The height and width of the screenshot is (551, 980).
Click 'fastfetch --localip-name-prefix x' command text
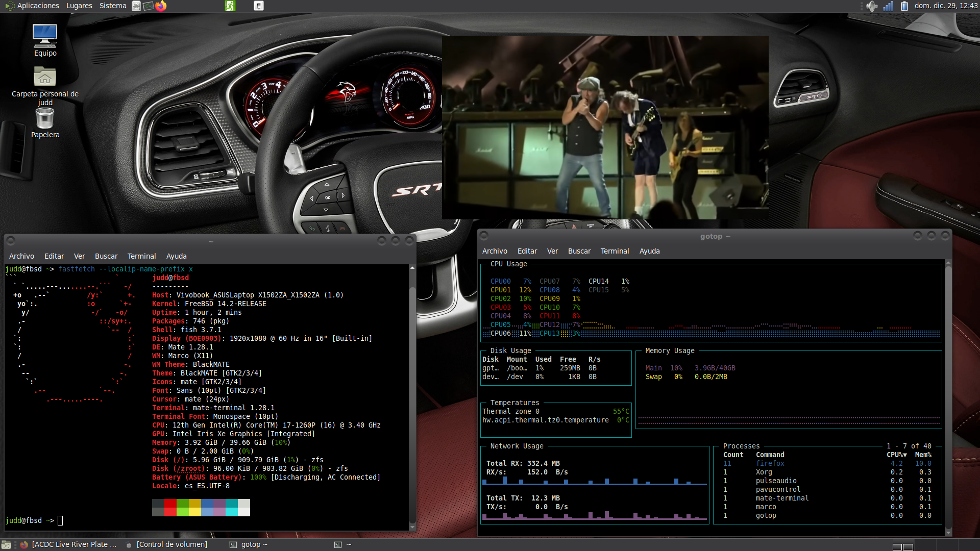(126, 269)
